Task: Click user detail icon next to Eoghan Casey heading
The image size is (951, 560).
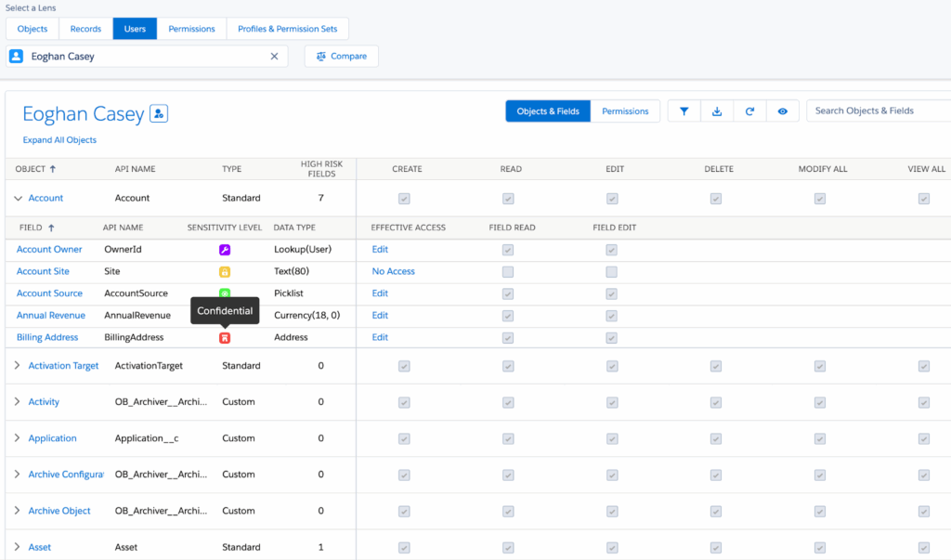Action: point(159,113)
